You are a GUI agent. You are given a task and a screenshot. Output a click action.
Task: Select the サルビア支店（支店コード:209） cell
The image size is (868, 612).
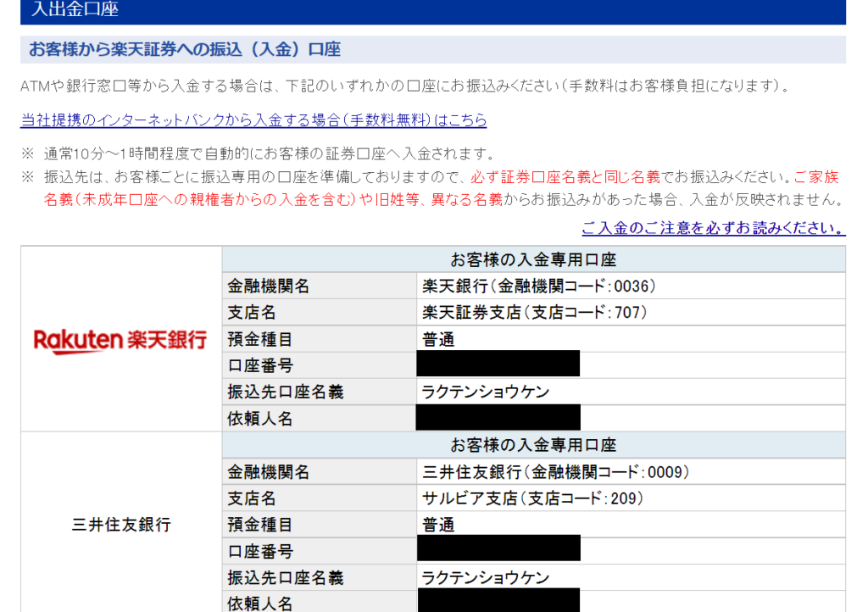(631, 498)
